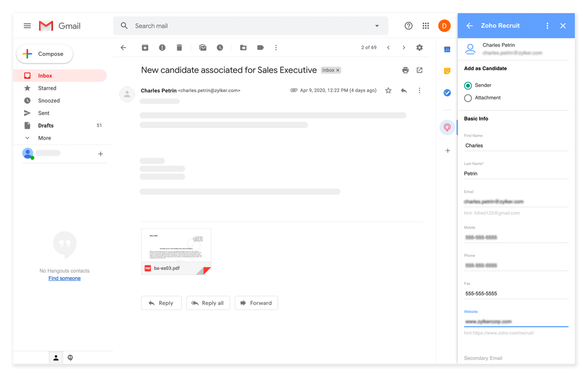Open Zoho Recruit three-dot menu

click(547, 26)
